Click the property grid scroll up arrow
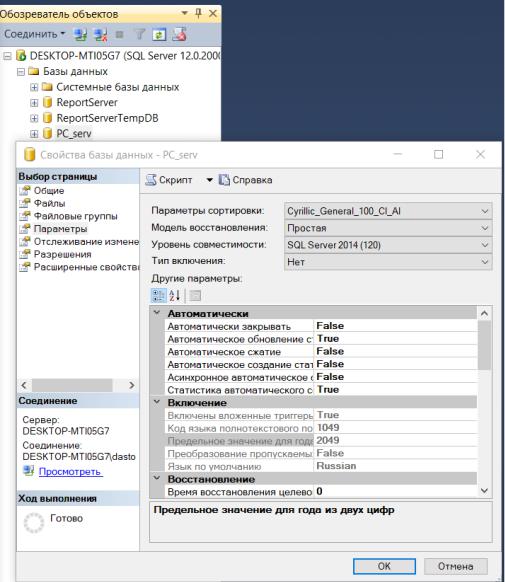 [485, 314]
